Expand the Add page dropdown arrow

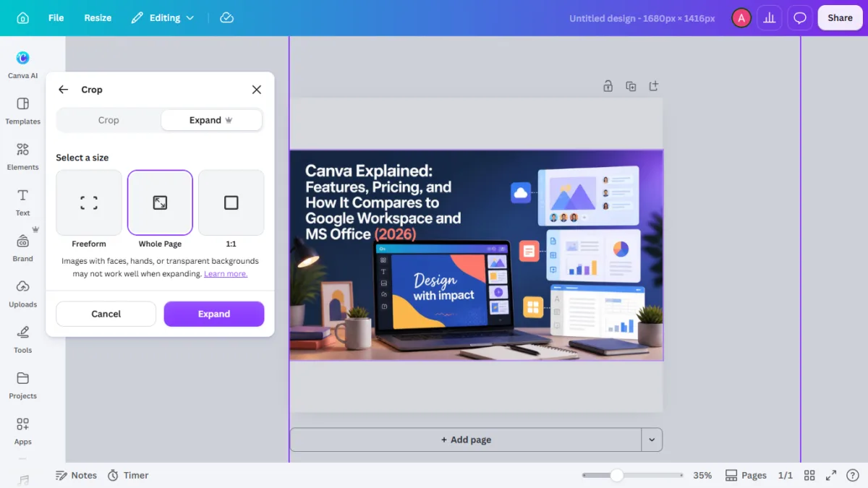click(652, 440)
